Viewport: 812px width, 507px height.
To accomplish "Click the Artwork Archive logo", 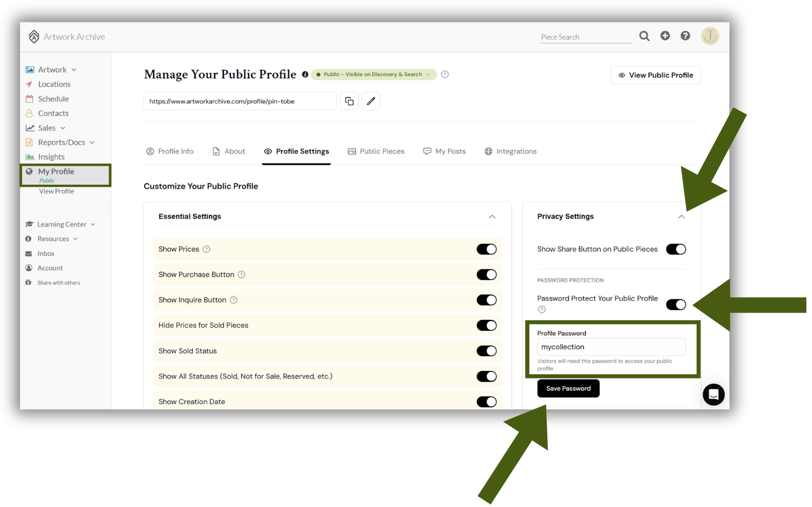I will [67, 37].
